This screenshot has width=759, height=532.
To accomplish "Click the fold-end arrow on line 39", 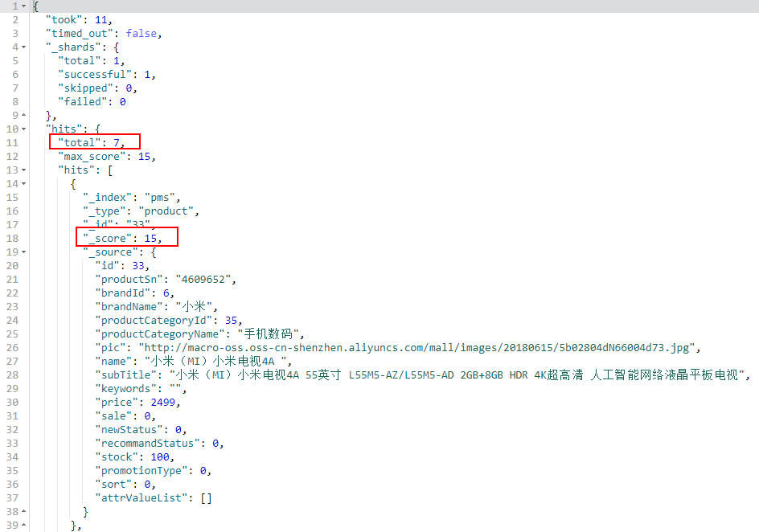I will (24, 526).
